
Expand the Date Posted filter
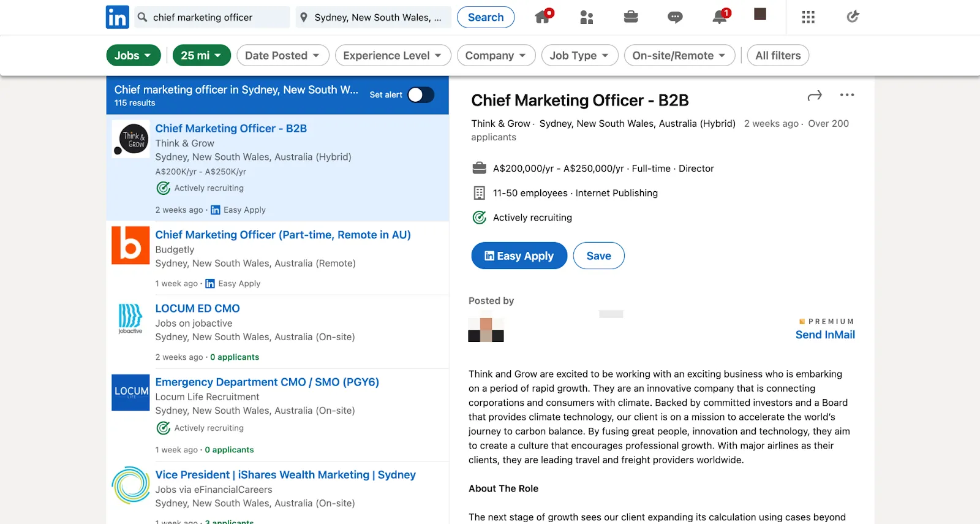[x=283, y=55]
